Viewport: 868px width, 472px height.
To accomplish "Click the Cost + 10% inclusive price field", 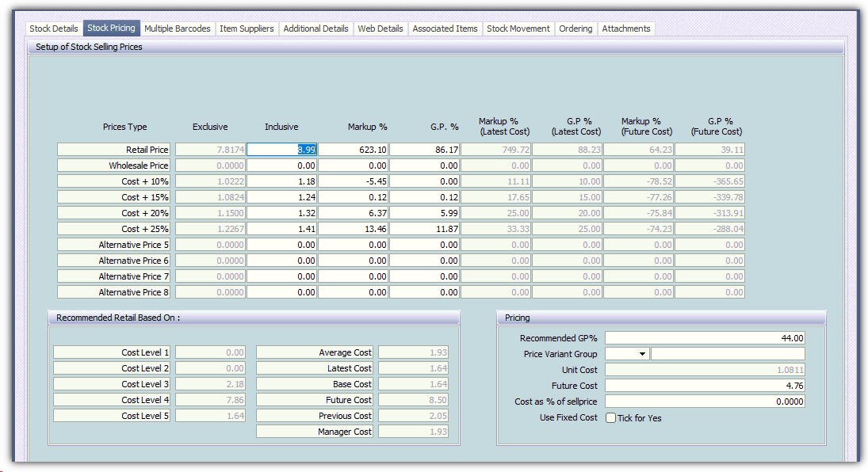I will 281,181.
